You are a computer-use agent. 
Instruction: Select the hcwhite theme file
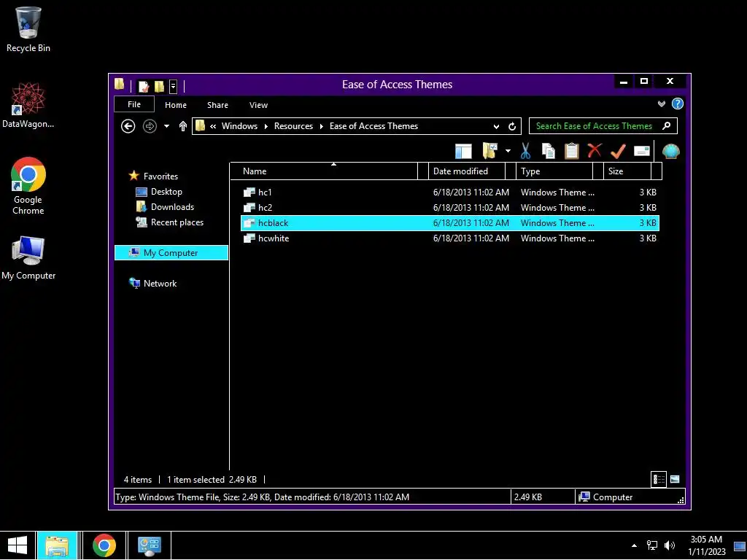coord(450,238)
